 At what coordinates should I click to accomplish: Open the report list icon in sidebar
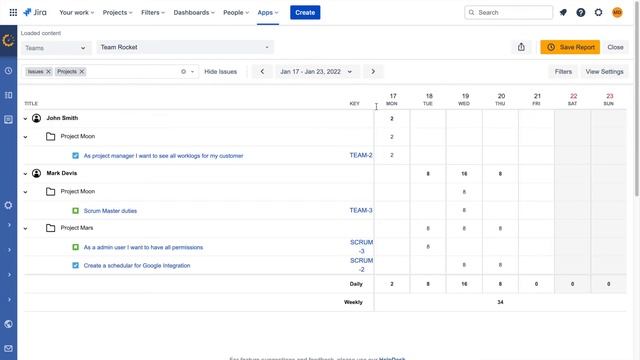tap(8, 119)
